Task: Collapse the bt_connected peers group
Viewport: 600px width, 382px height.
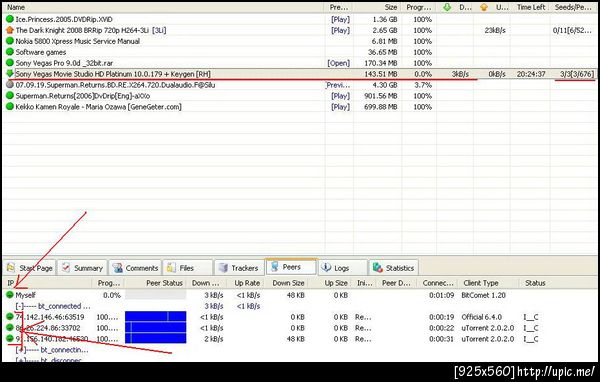Action: [20, 306]
